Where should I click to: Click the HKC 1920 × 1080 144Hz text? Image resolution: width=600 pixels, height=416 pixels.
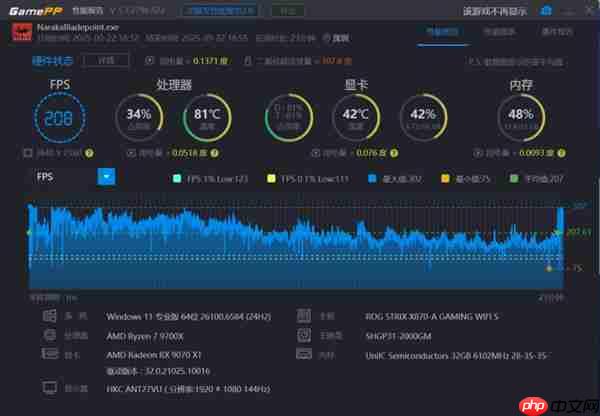(188, 389)
